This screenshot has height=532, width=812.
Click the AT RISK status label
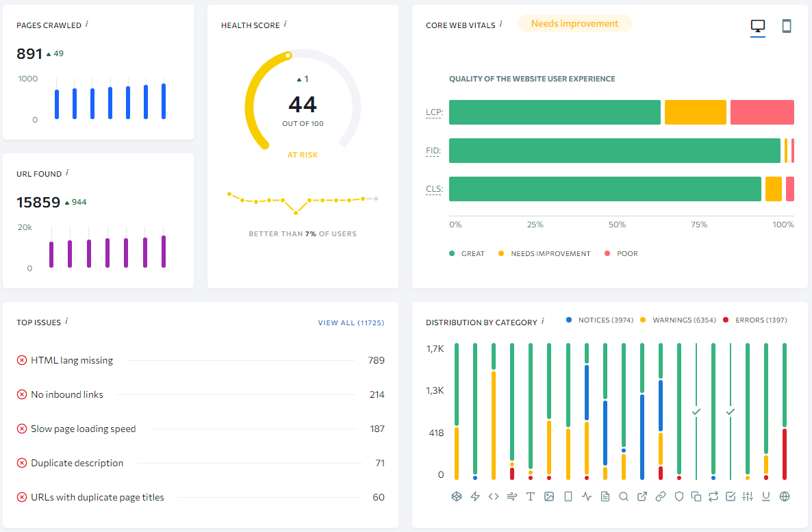click(x=303, y=155)
